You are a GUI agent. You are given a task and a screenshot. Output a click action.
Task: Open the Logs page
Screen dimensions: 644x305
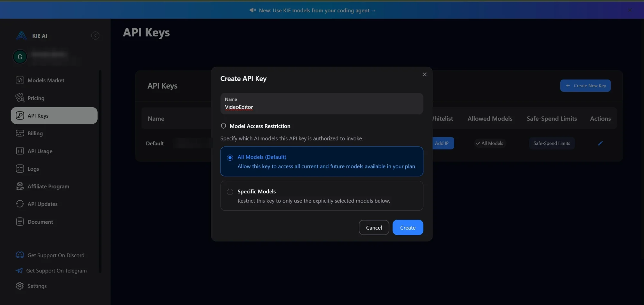pyautogui.click(x=33, y=169)
